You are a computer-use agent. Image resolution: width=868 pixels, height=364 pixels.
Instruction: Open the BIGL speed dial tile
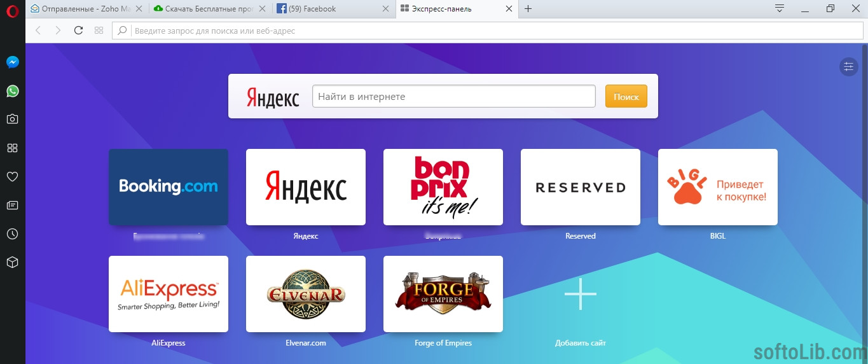tap(718, 187)
